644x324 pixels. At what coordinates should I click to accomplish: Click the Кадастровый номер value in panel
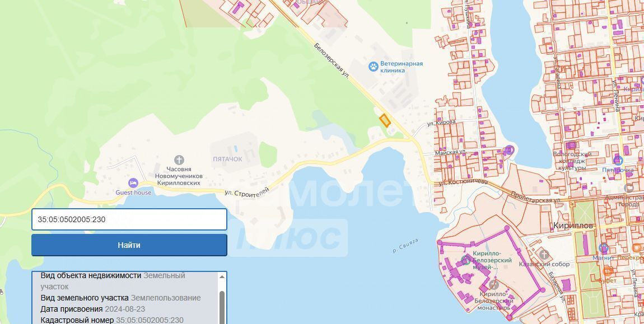click(150, 320)
